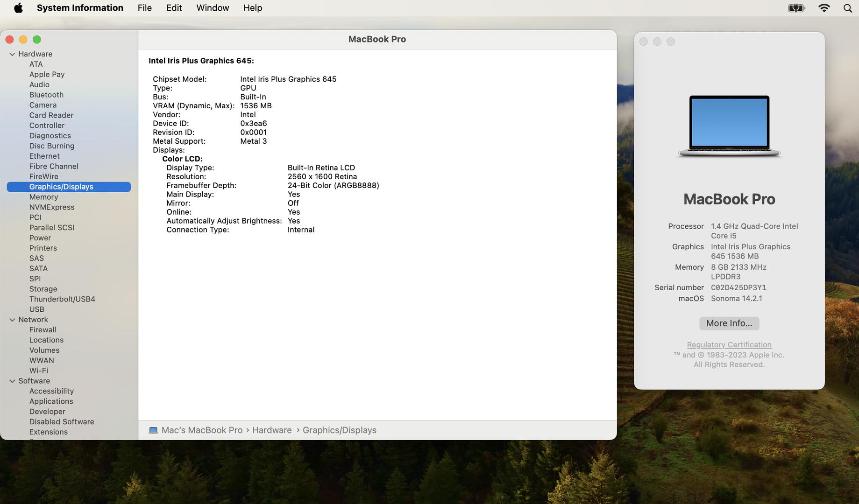Select Applications under Software
Viewport: 859px width, 504px height.
click(x=51, y=402)
